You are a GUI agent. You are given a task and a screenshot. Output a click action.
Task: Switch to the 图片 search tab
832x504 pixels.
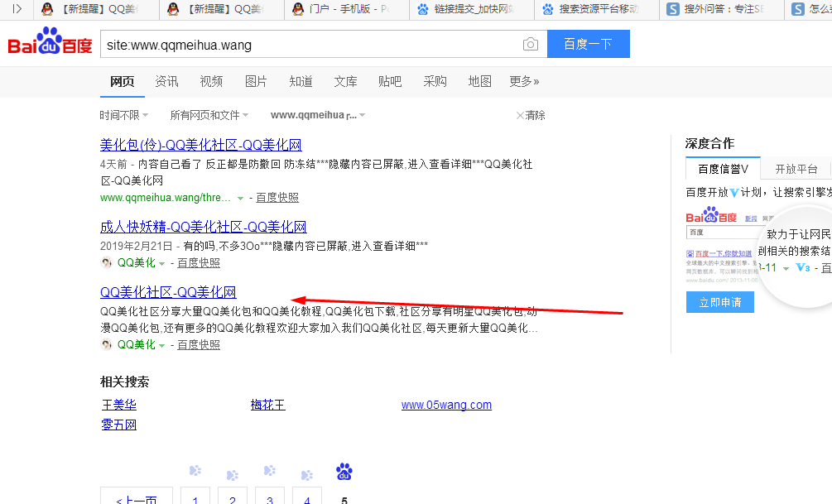(x=256, y=81)
